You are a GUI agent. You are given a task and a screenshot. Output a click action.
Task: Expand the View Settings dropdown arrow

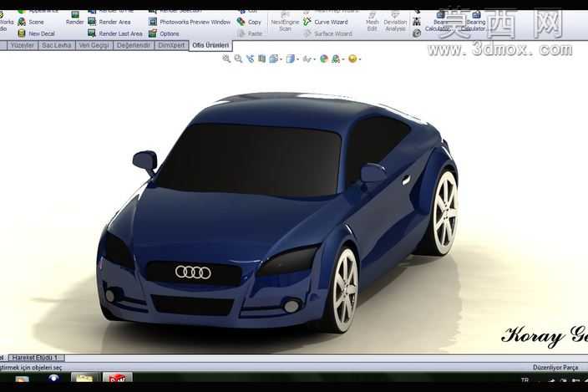pos(360,59)
